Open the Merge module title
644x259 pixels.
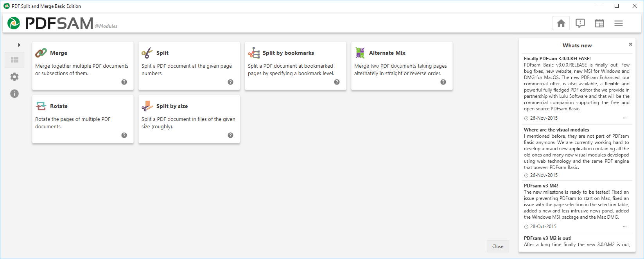pyautogui.click(x=59, y=53)
